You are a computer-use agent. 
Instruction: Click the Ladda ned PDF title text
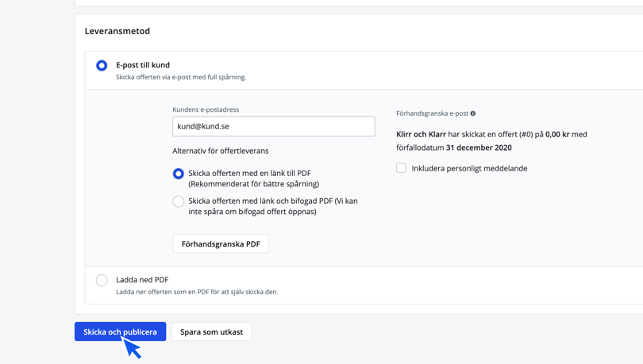pos(142,279)
